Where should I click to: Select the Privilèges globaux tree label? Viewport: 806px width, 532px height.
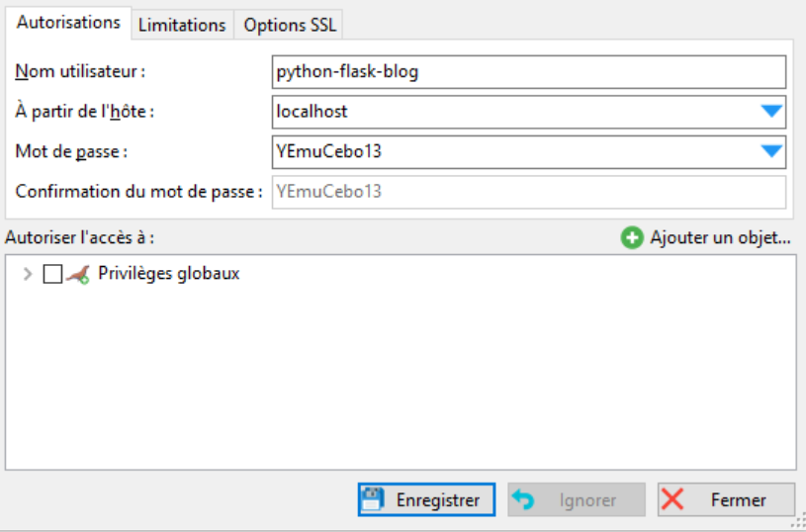tap(169, 274)
